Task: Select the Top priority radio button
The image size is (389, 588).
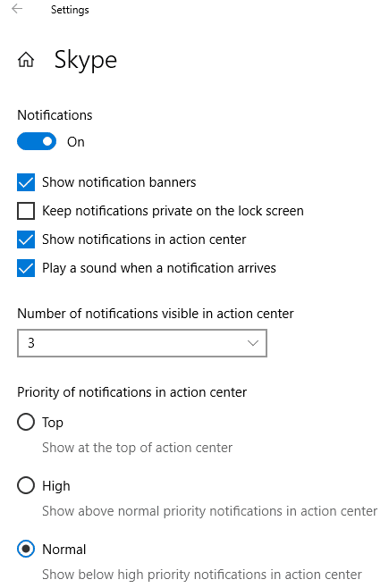Action: [26, 422]
